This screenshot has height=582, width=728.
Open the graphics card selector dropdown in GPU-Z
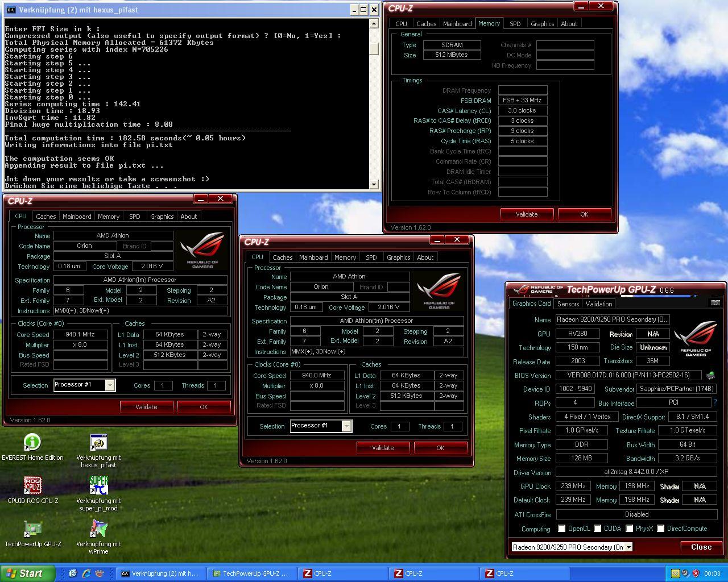(628, 547)
